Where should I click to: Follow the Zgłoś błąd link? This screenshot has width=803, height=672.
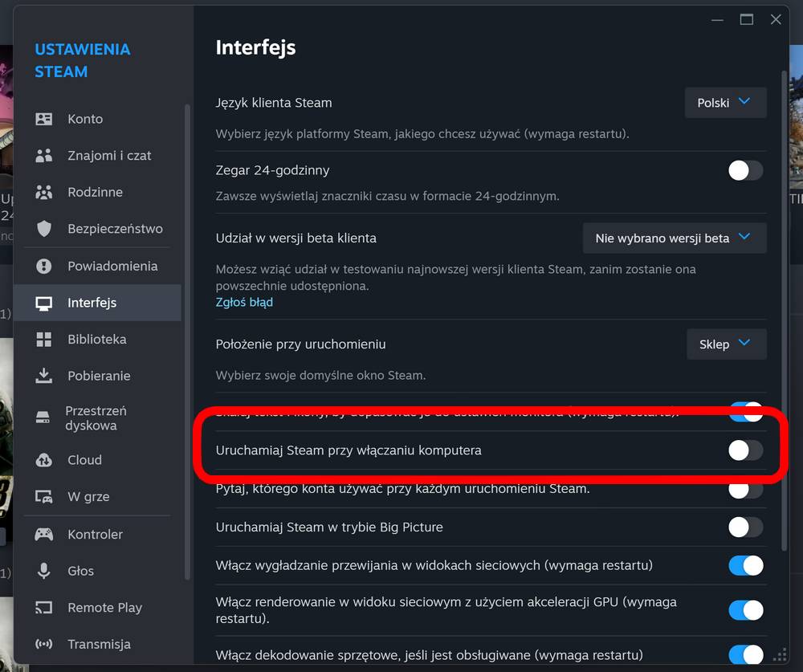(244, 302)
